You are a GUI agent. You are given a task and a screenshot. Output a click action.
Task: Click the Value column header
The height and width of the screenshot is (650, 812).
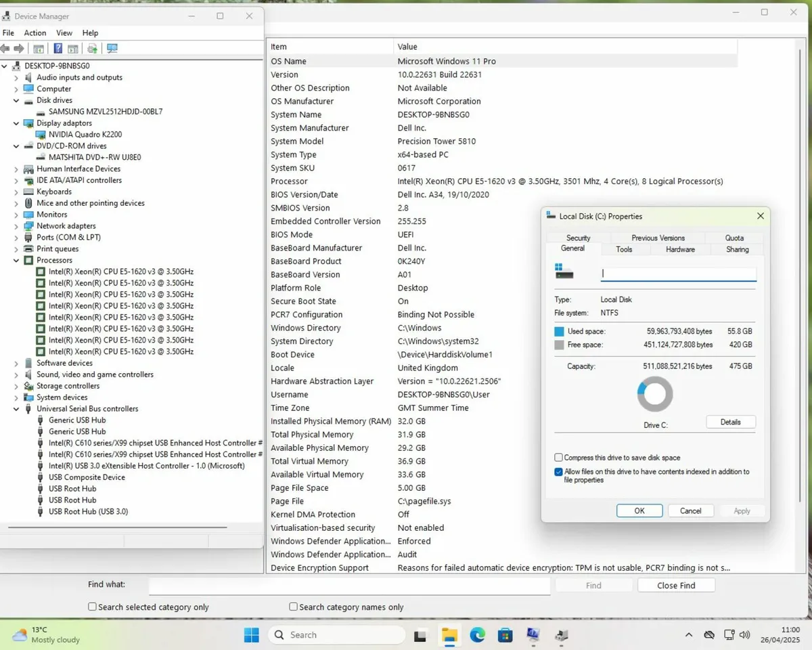(565, 47)
